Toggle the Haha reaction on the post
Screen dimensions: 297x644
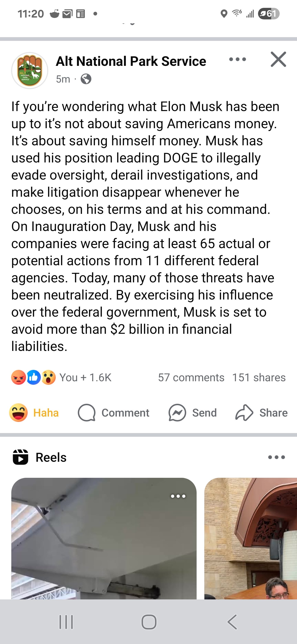click(x=34, y=413)
